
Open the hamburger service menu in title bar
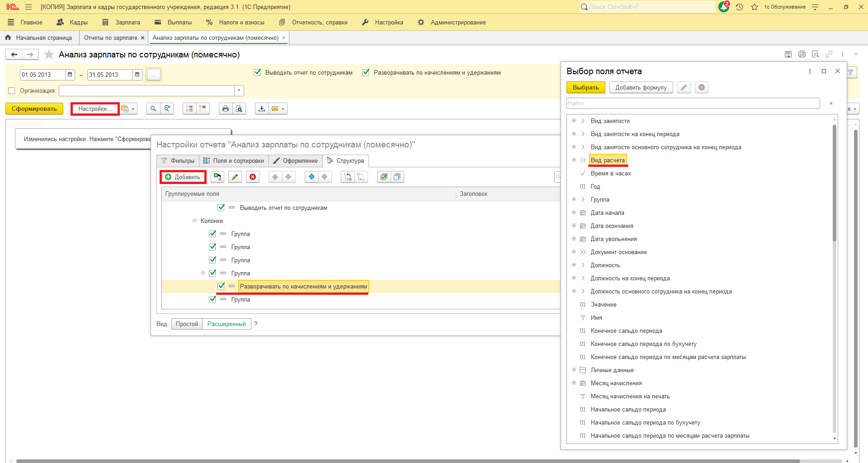pos(28,7)
